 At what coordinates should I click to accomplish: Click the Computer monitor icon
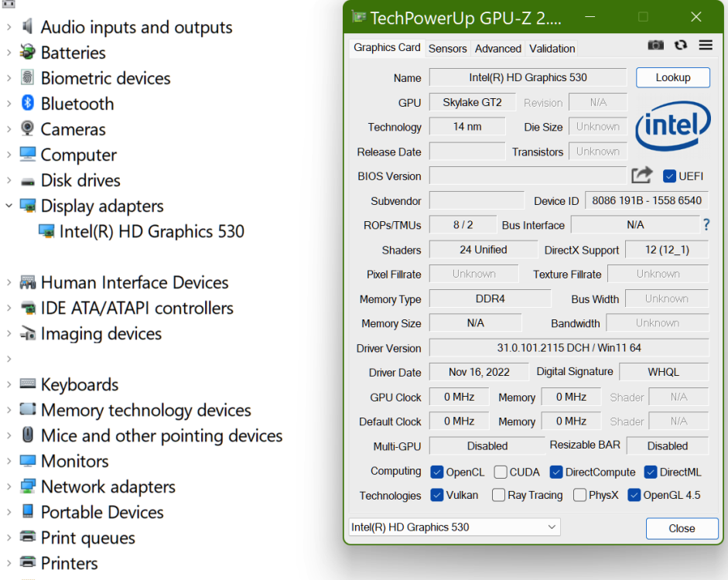[28, 154]
